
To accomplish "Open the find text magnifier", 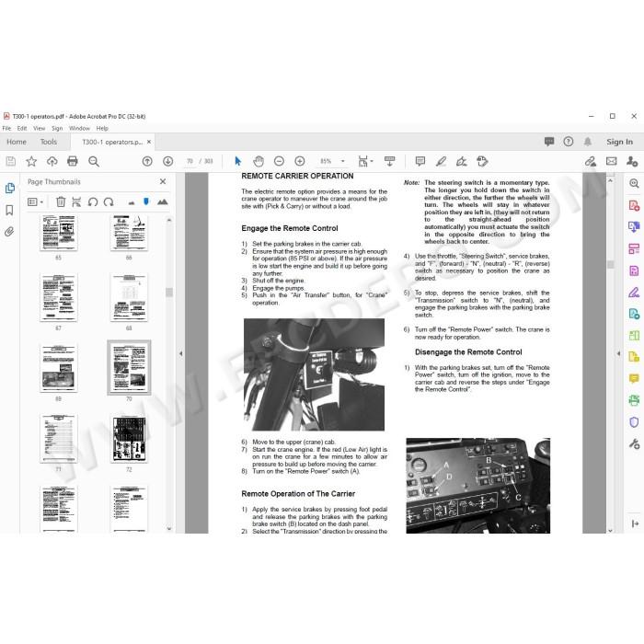I will pyautogui.click(x=94, y=161).
